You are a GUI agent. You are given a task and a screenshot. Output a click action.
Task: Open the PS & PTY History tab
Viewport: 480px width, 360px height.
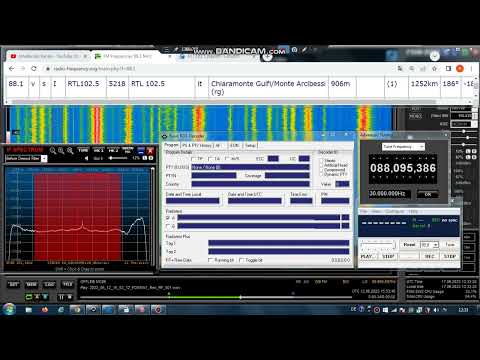pyautogui.click(x=197, y=145)
